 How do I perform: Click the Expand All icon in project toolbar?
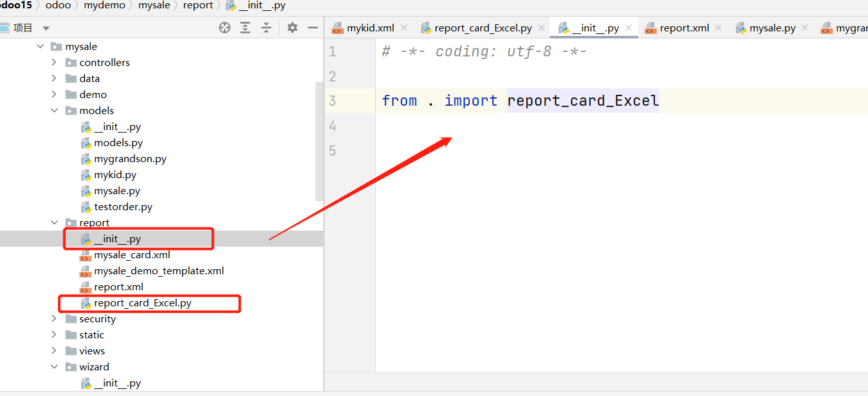245,28
